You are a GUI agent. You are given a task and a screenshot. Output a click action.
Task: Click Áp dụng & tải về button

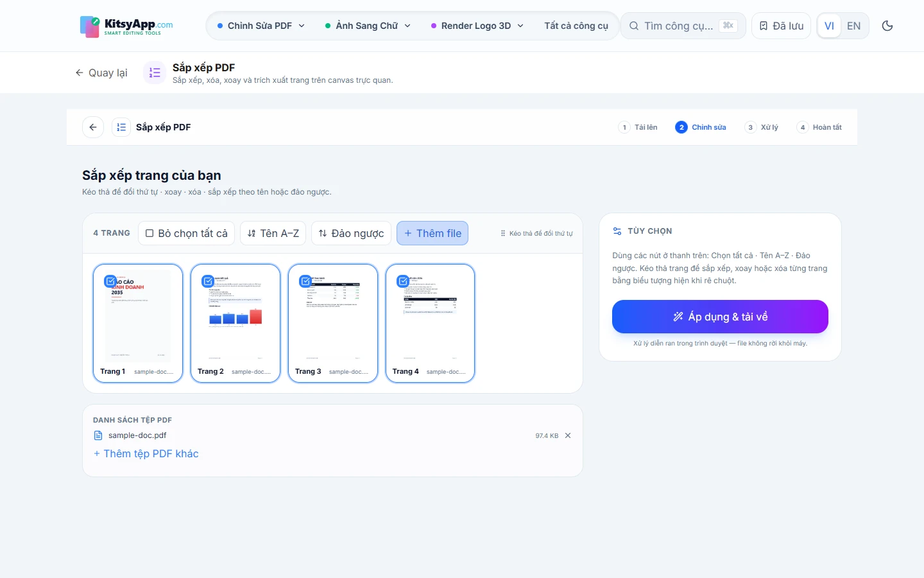(x=720, y=317)
